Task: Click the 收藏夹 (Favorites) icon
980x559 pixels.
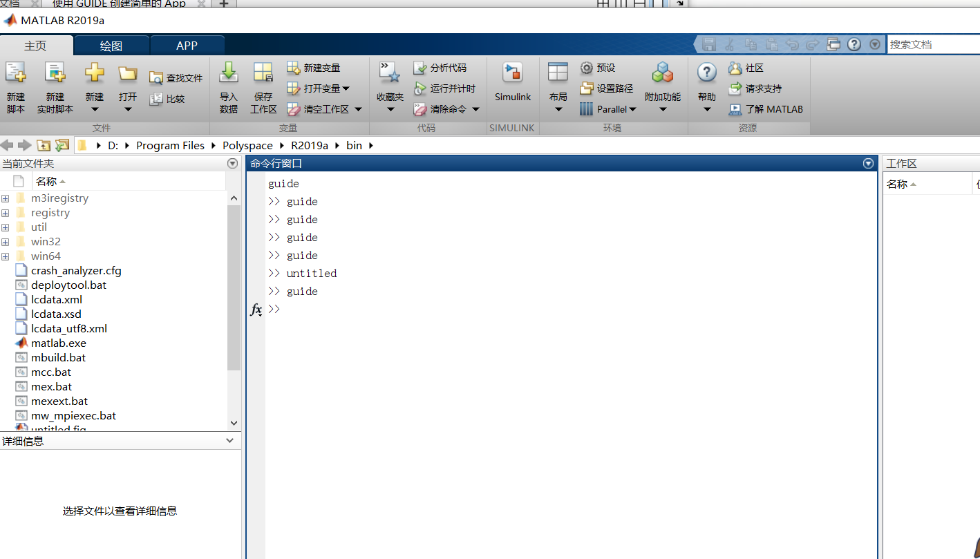Action: (x=390, y=73)
